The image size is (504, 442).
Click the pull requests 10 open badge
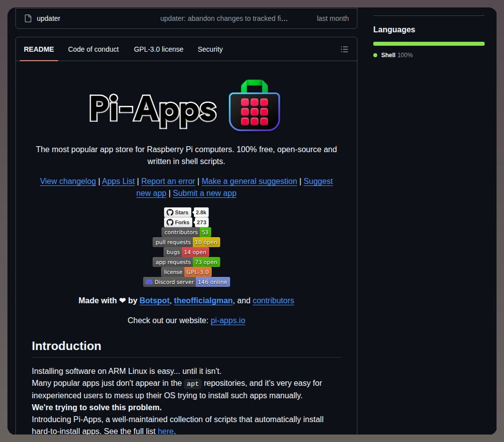(x=186, y=242)
